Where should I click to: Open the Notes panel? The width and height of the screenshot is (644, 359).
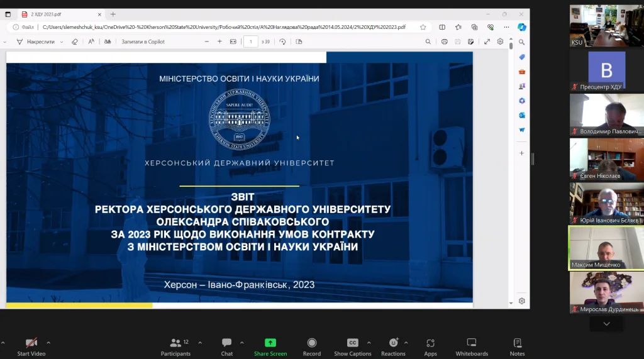(x=517, y=346)
